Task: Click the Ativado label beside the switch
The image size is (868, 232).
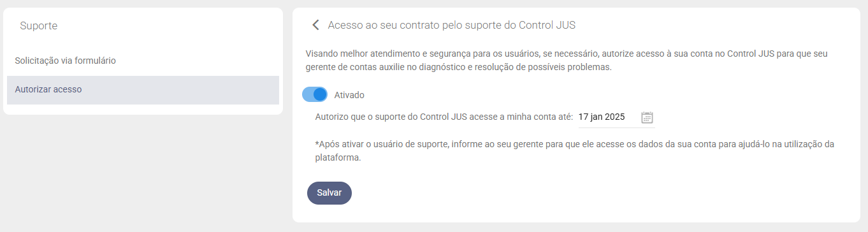Action: coord(349,95)
